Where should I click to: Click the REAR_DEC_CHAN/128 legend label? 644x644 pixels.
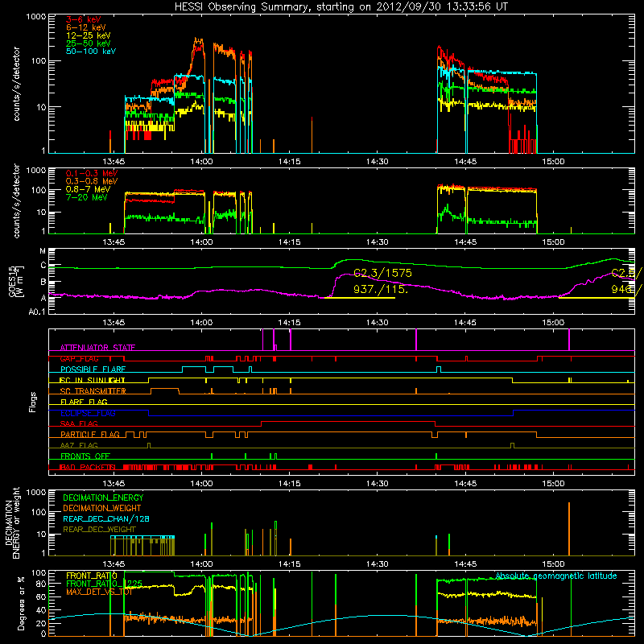[x=106, y=519]
